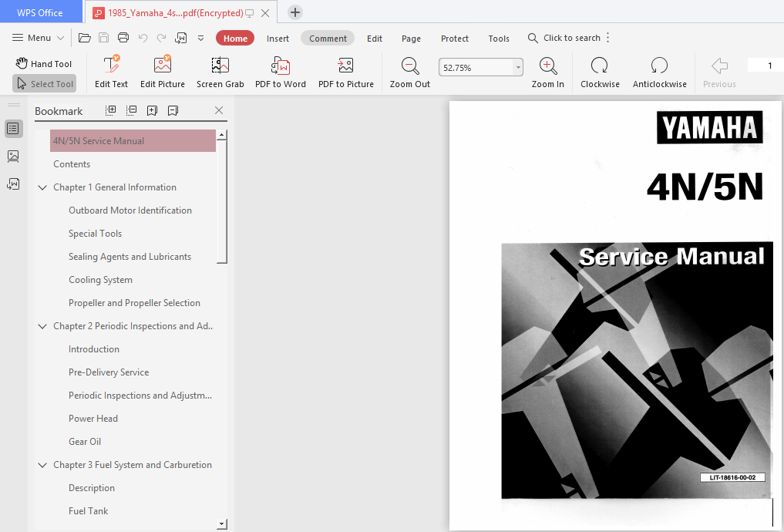The image size is (784, 532).
Task: Close the Bookmark panel
Action: point(218,110)
